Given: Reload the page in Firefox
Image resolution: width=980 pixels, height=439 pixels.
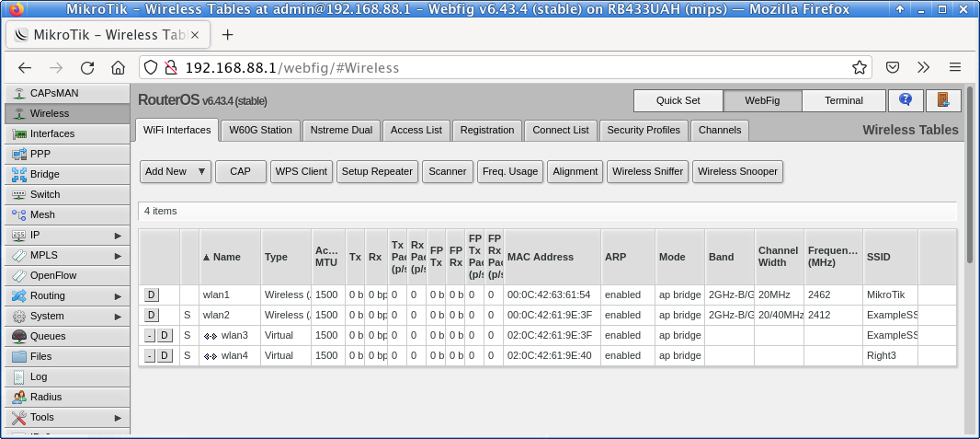Looking at the screenshot, I should tap(87, 67).
